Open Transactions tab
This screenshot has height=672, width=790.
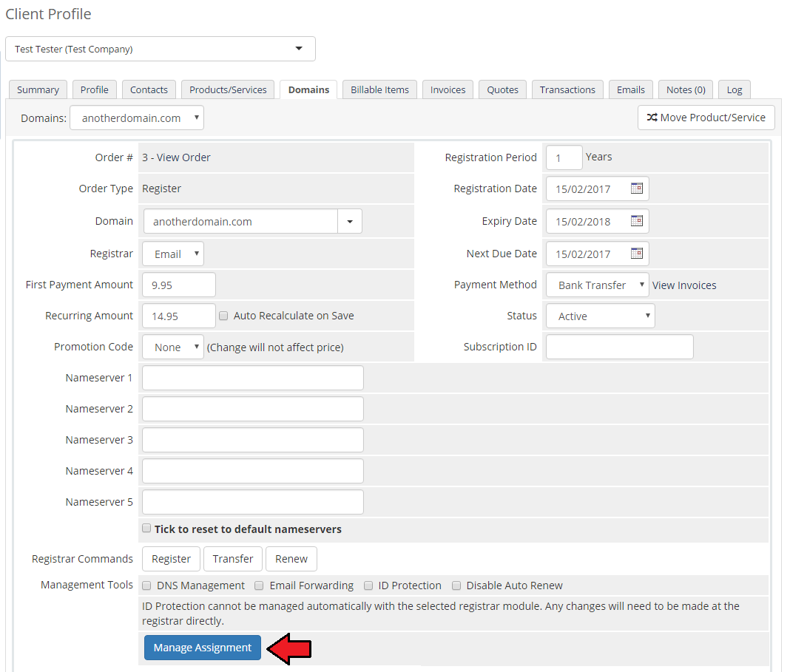tap(567, 89)
